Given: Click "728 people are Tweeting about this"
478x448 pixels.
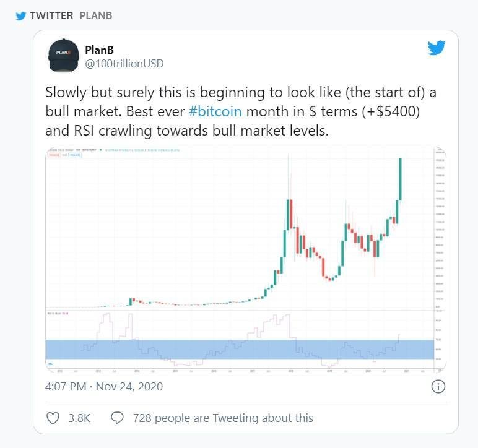Looking at the screenshot, I should point(223,418).
